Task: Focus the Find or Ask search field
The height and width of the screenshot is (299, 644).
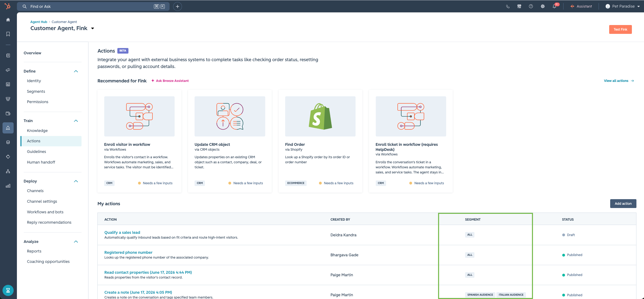Action: (x=93, y=7)
